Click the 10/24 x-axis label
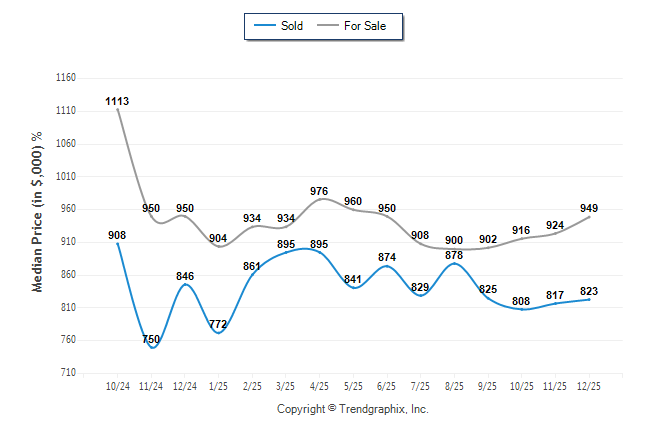The image size is (646, 434). point(118,385)
